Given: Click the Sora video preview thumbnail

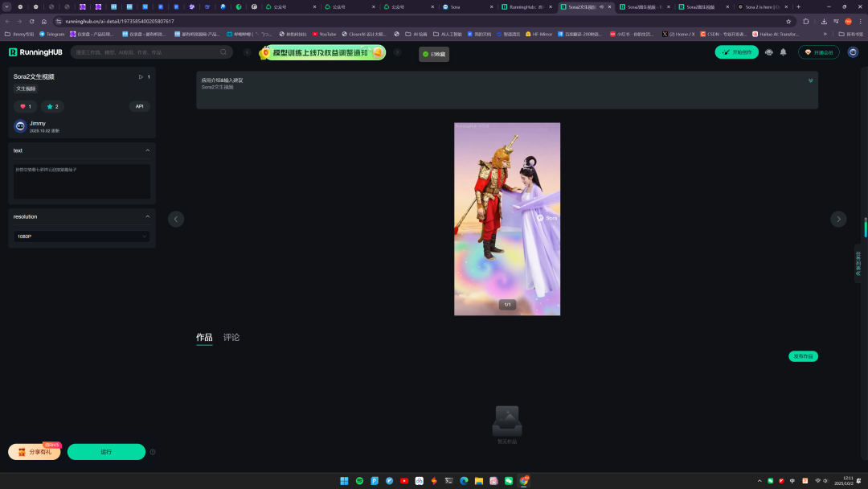Looking at the screenshot, I should pyautogui.click(x=507, y=220).
